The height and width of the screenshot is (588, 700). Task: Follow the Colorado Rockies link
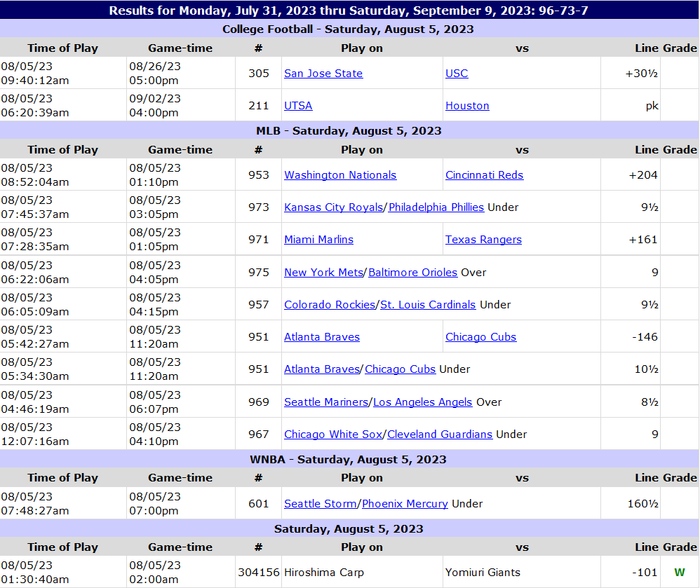coord(330,305)
